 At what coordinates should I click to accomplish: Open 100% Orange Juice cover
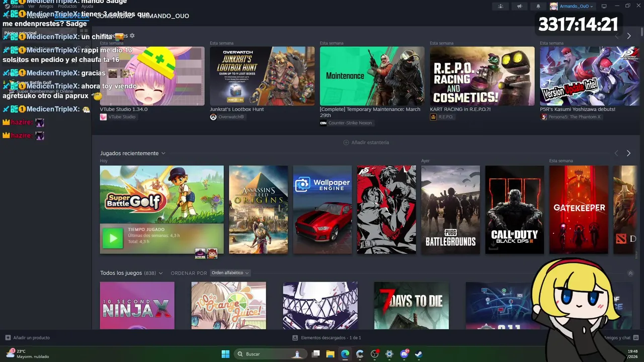[229, 306]
